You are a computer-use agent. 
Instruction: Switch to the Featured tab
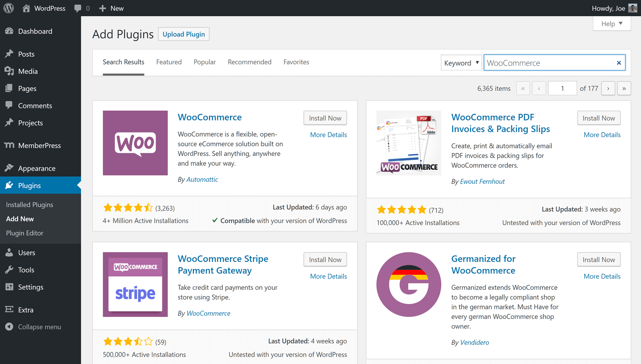coord(169,62)
